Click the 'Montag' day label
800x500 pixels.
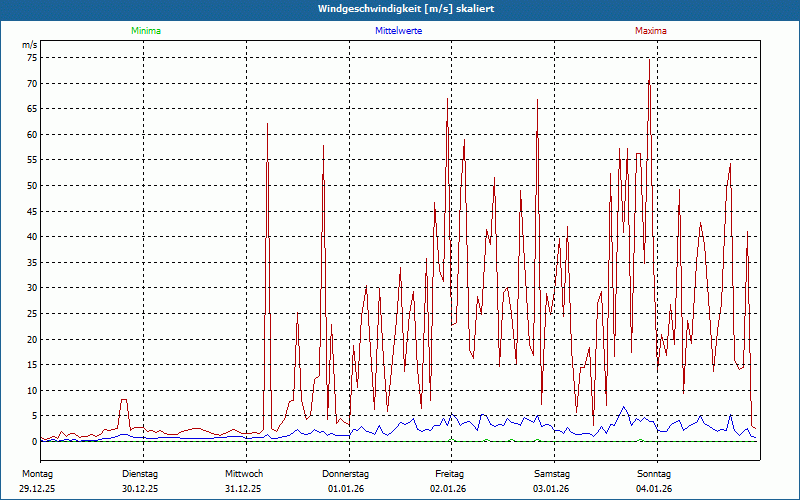(x=37, y=474)
